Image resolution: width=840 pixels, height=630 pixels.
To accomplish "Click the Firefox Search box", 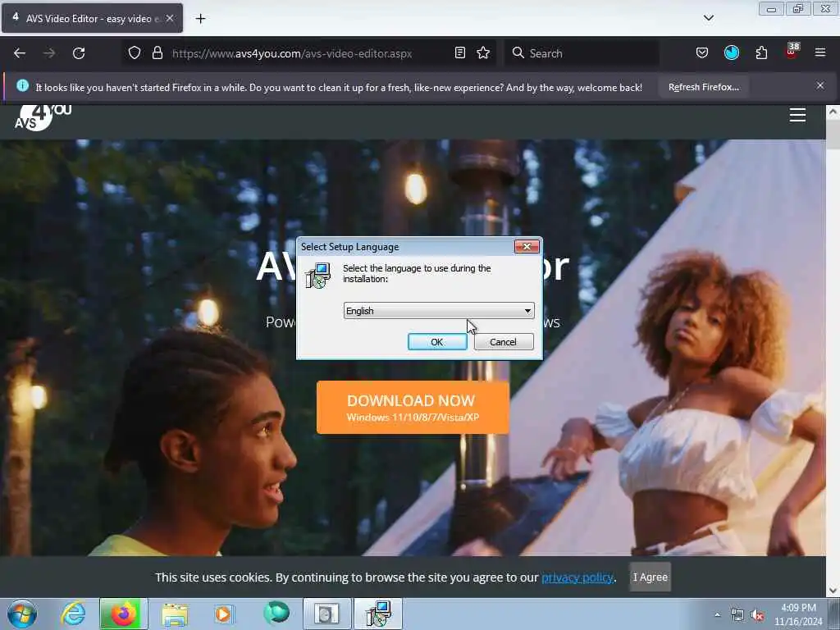I will (x=582, y=53).
